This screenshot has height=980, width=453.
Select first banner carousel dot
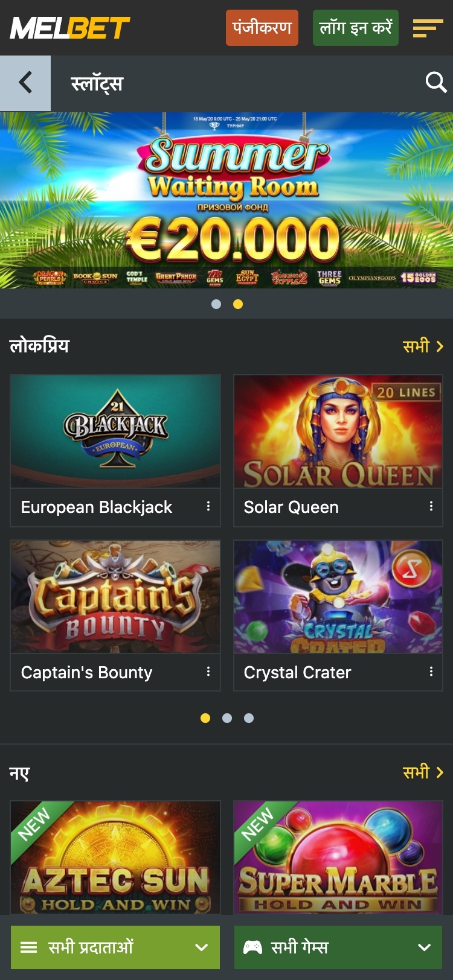(x=216, y=304)
